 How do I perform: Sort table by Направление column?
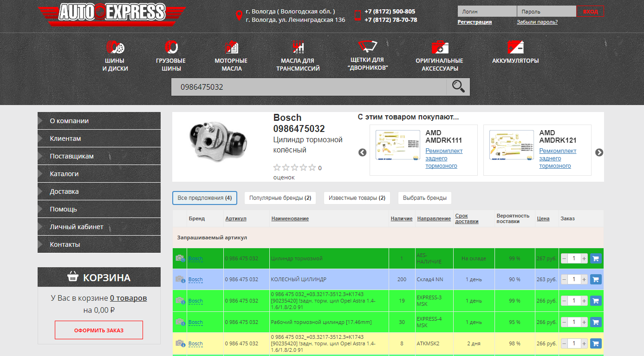[434, 218]
